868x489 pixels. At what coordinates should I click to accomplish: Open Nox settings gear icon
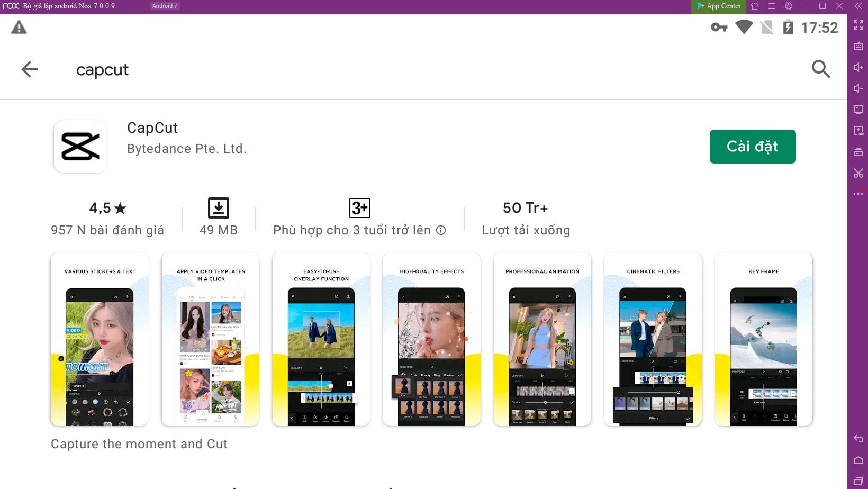[788, 6]
